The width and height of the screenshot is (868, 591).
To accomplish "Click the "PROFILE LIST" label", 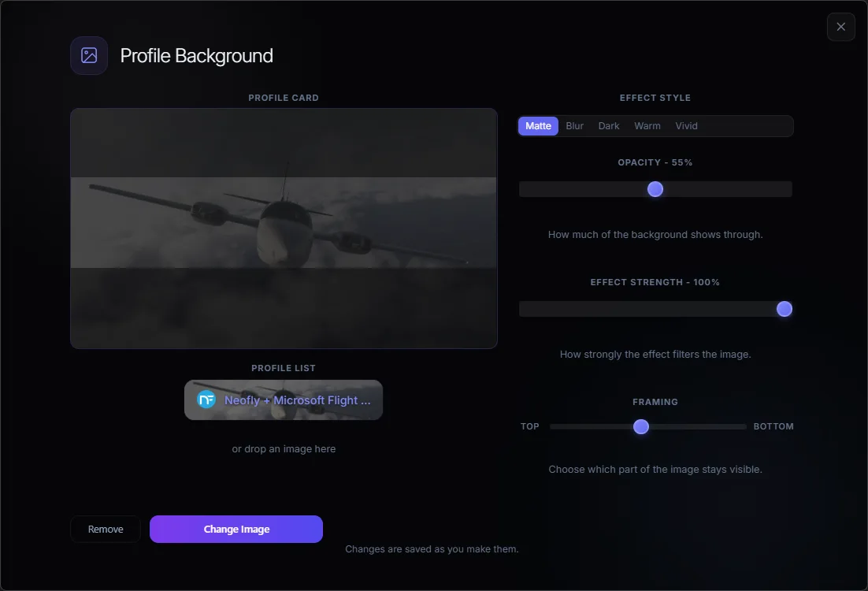I will (x=284, y=368).
